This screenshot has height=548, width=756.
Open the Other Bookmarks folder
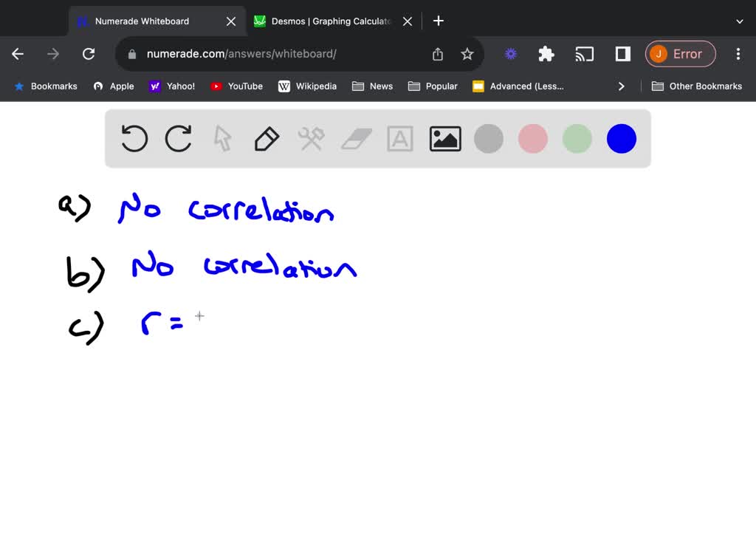(697, 86)
